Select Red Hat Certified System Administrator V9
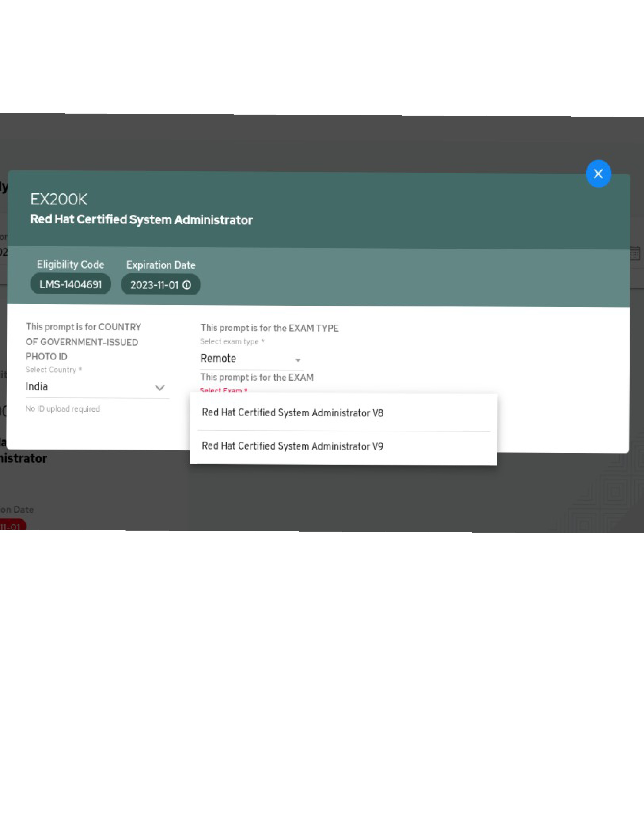This screenshot has height=833, width=644. coord(293,446)
